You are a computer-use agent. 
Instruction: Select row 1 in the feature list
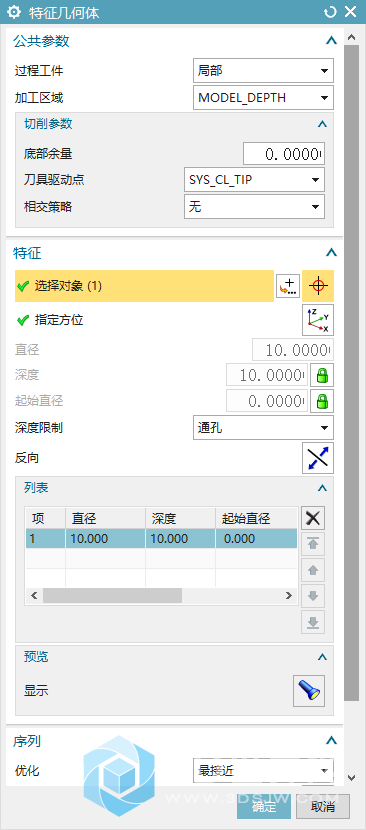[161, 539]
